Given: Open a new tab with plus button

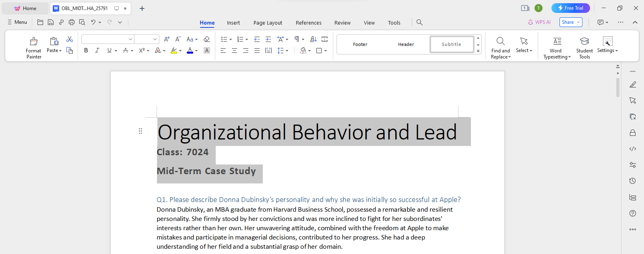Looking at the screenshot, I should coord(142,8).
